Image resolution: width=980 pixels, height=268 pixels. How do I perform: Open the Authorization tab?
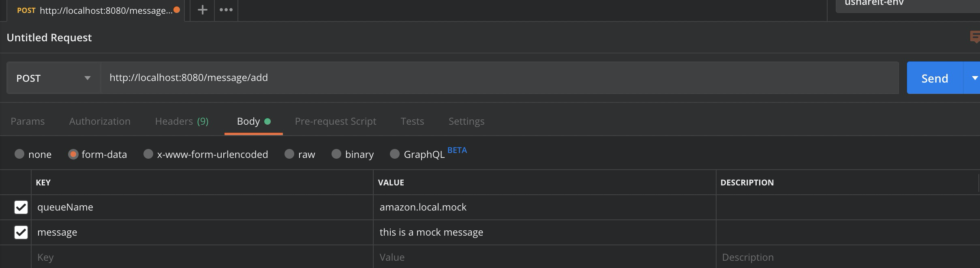click(x=100, y=121)
